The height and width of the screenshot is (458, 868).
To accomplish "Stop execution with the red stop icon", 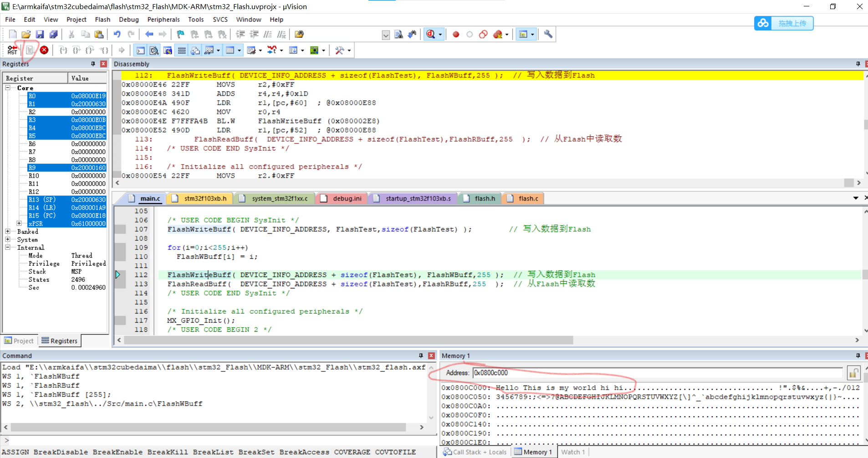I will click(x=44, y=50).
